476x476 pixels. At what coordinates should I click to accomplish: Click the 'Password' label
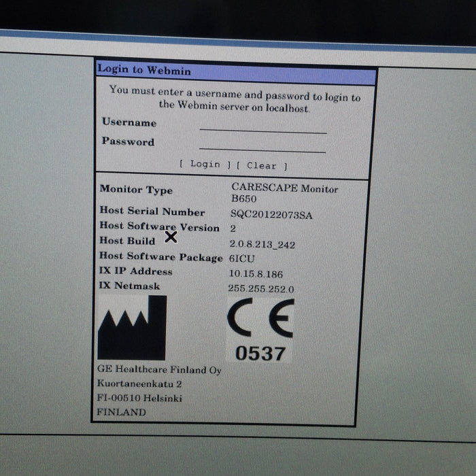pyautogui.click(x=128, y=141)
